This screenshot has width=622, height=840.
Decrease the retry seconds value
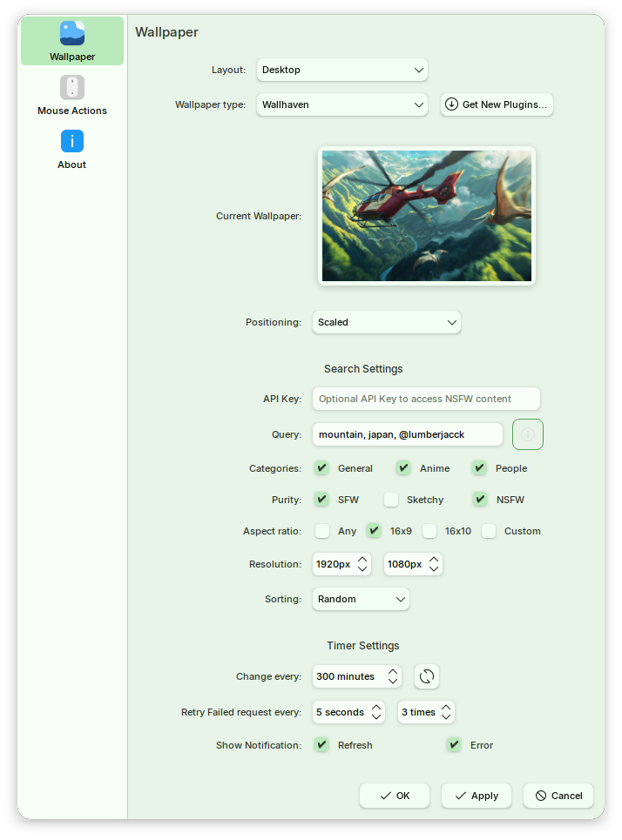376,717
